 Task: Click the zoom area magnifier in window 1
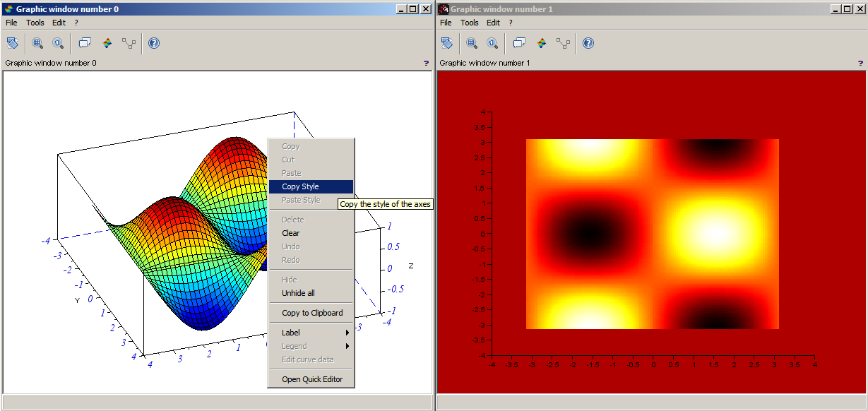point(472,43)
